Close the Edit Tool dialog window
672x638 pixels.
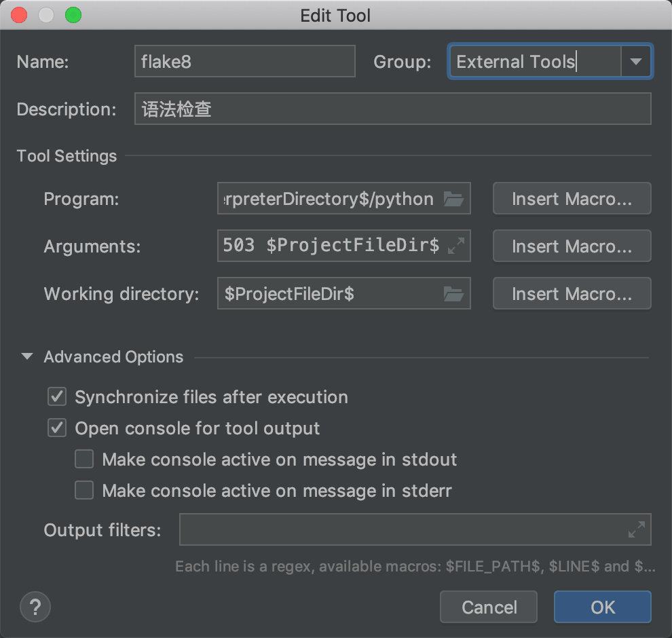tap(19, 15)
